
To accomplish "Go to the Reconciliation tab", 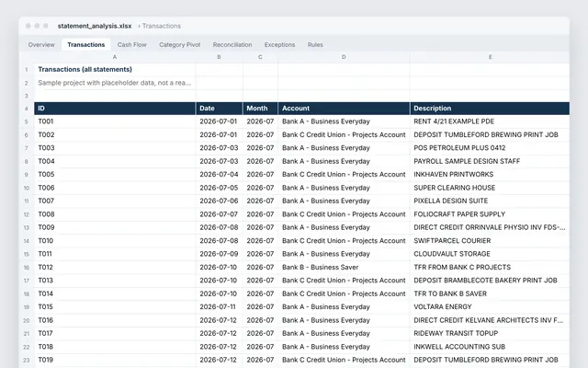I will [x=232, y=45].
